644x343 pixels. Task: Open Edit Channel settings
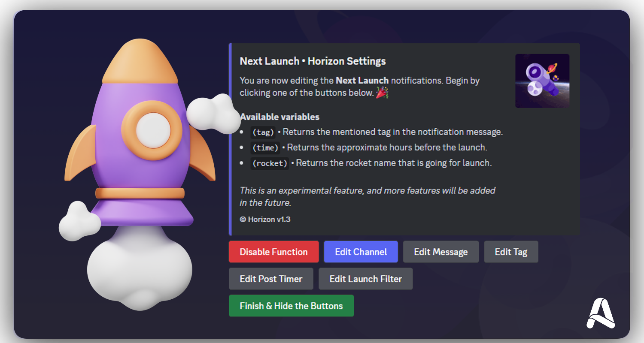361,252
